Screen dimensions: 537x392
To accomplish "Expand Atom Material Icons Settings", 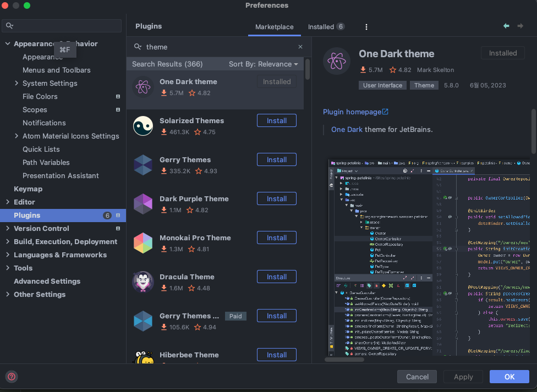I will tap(17, 136).
